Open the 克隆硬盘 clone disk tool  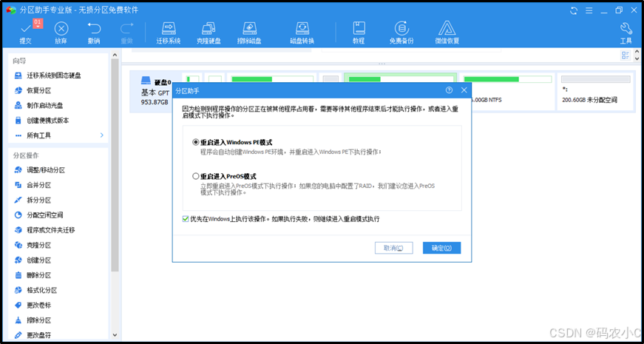209,32
